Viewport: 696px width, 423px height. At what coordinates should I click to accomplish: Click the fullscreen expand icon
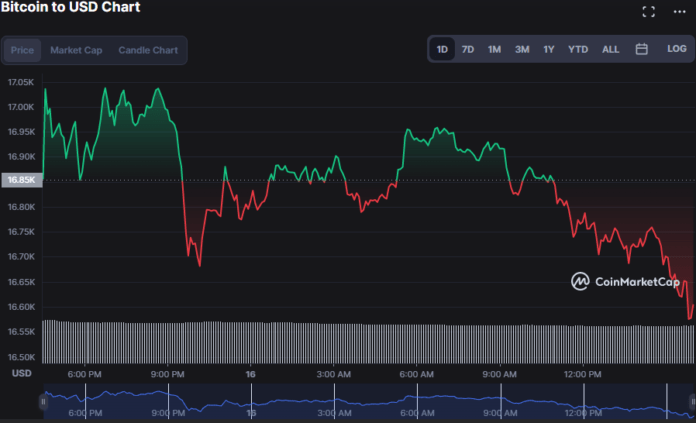click(648, 12)
